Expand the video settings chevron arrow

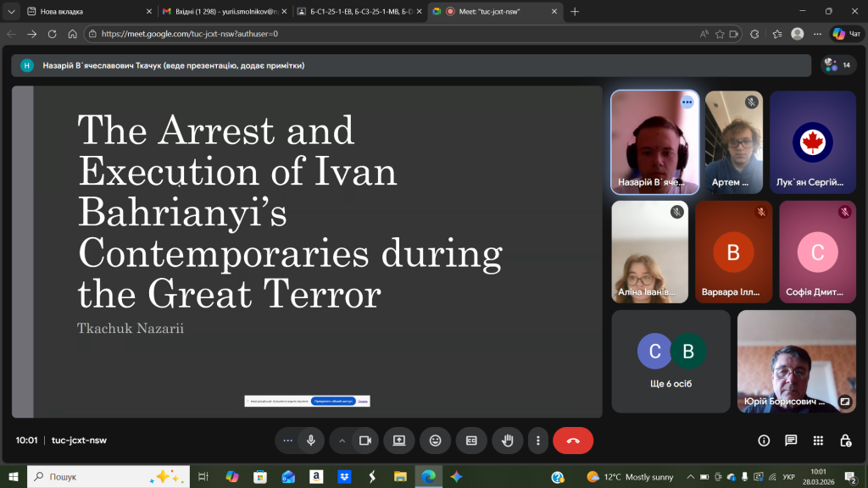pos(342,441)
